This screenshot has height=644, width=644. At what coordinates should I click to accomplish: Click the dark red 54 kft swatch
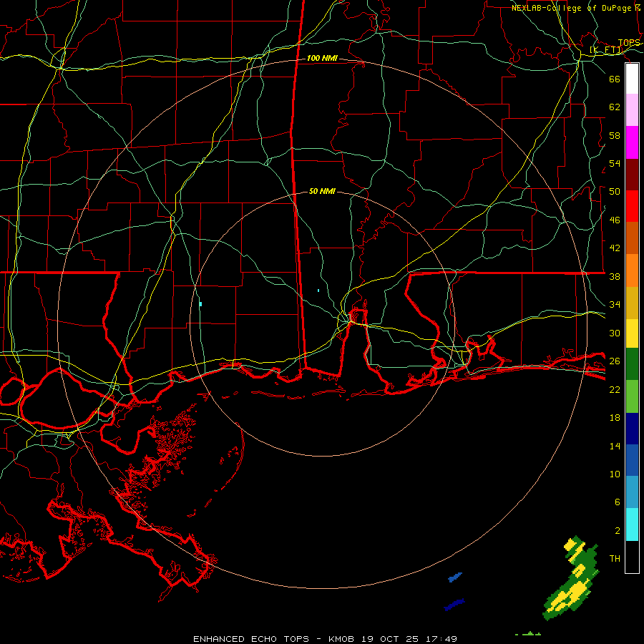click(632, 175)
